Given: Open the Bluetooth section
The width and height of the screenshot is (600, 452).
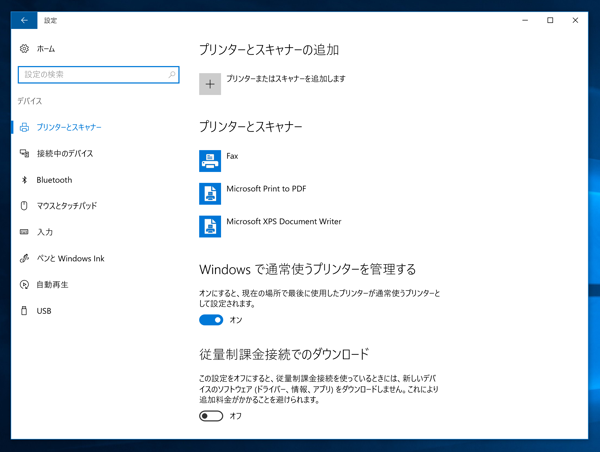Looking at the screenshot, I should [x=54, y=180].
